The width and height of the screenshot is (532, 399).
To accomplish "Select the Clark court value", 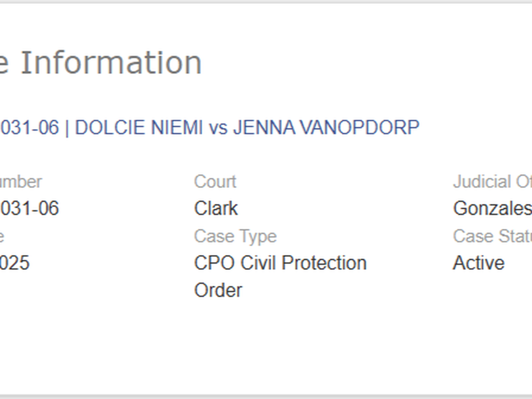I will click(216, 208).
